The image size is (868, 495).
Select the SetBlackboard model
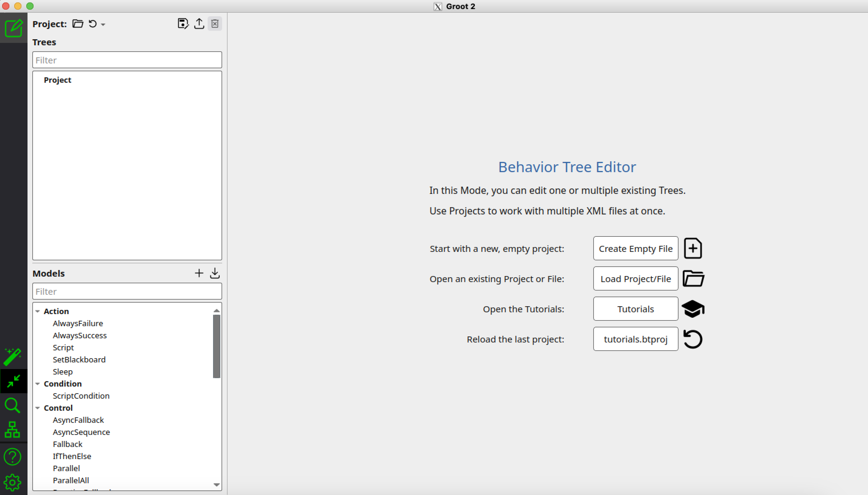pos(79,360)
